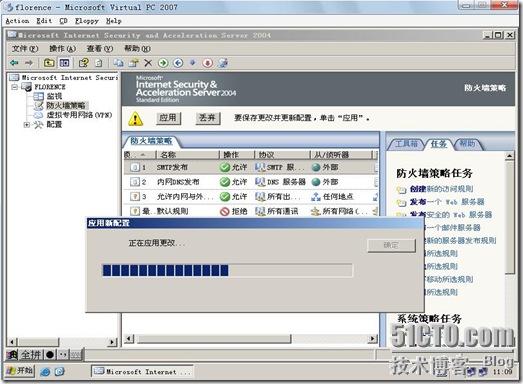
Task: Select the Microsoft Internet Security root node
Action: [69, 77]
